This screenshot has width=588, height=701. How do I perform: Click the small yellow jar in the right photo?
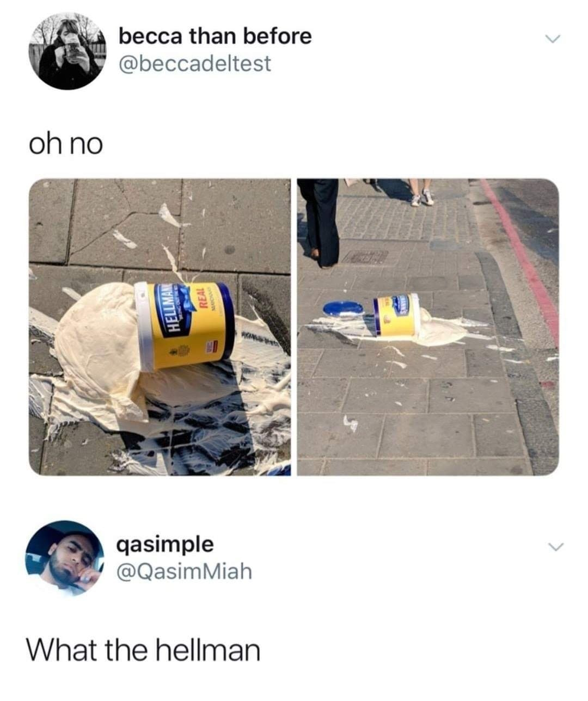pyautogui.click(x=397, y=316)
